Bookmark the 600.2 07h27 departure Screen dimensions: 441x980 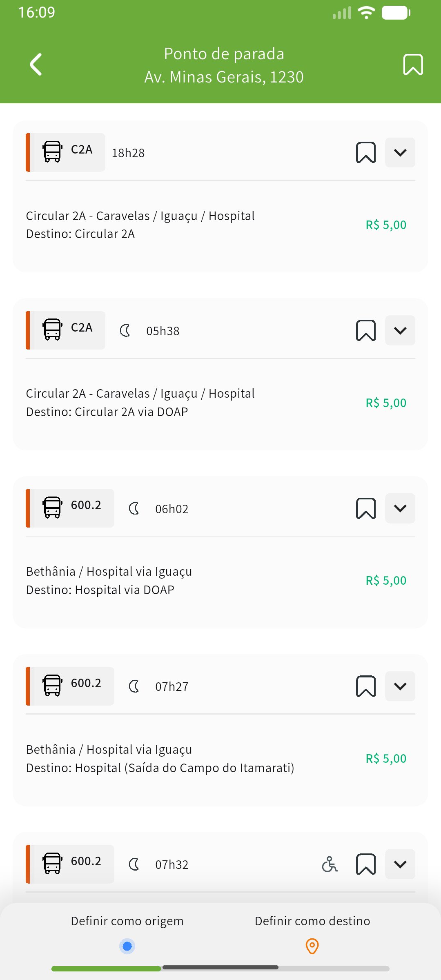tap(366, 686)
